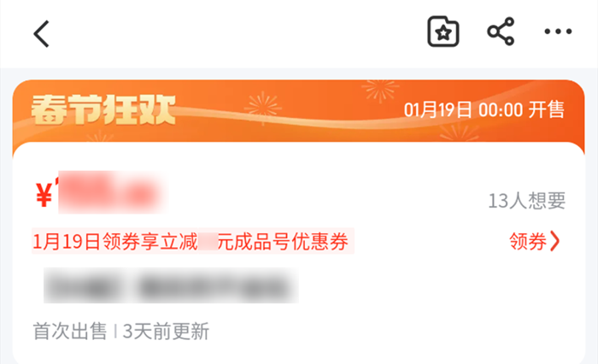Screen dimensions: 598x364
Task: Tap the firework decoration above the sale date
Action: (380, 90)
